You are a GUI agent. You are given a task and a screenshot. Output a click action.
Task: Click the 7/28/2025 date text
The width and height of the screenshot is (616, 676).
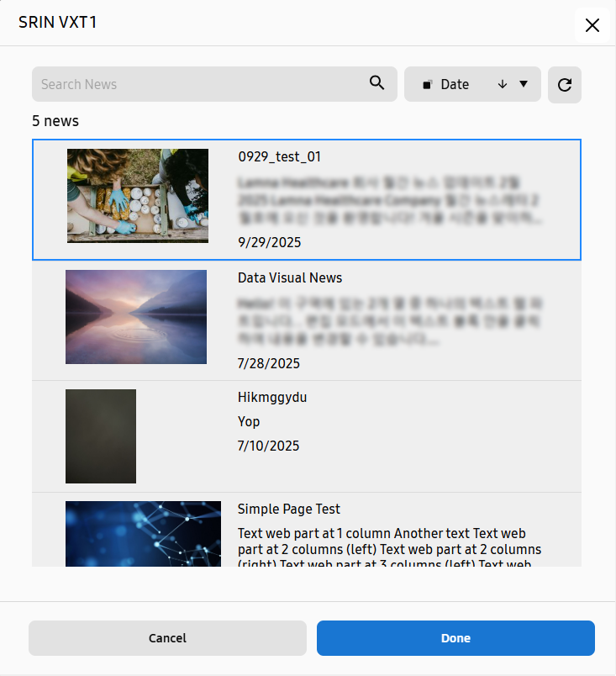click(x=269, y=363)
